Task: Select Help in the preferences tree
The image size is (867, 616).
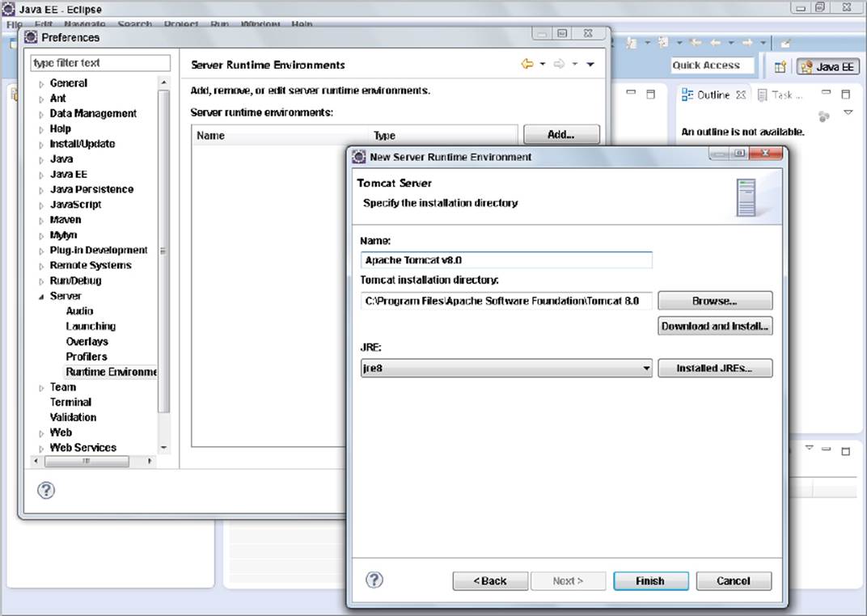Action: pos(61,129)
